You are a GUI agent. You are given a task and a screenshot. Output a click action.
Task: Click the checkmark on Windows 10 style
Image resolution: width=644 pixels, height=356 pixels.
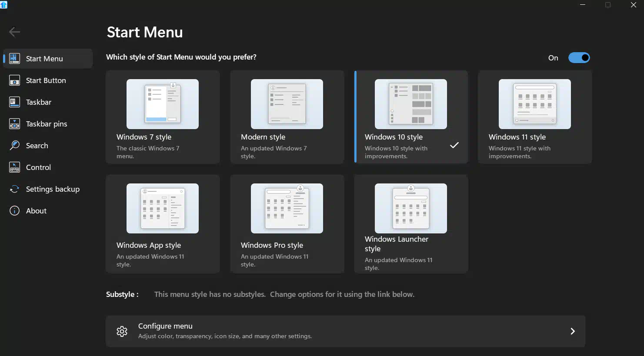454,145
